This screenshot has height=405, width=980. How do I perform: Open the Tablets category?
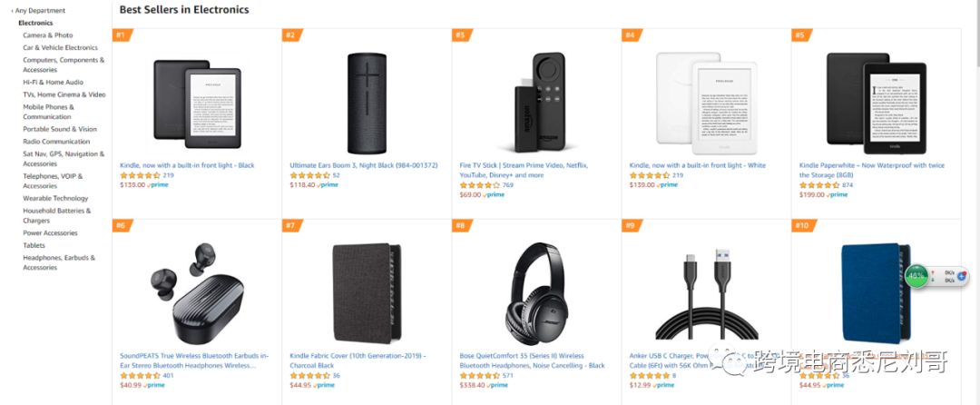pyautogui.click(x=34, y=245)
